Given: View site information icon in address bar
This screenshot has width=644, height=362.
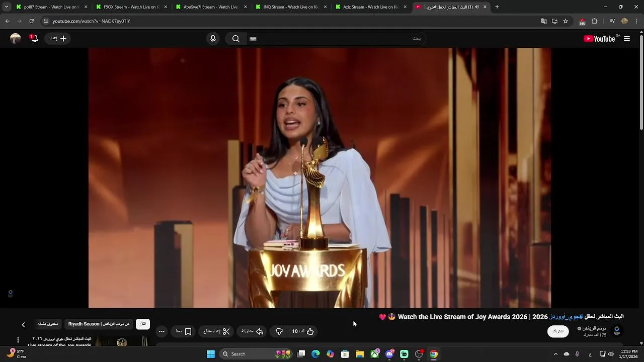Looking at the screenshot, I should click(46, 21).
